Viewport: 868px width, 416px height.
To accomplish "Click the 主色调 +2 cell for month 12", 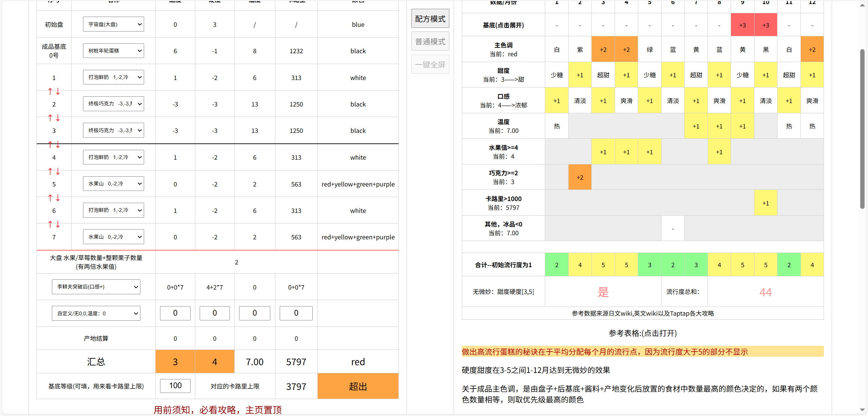I will point(812,49).
